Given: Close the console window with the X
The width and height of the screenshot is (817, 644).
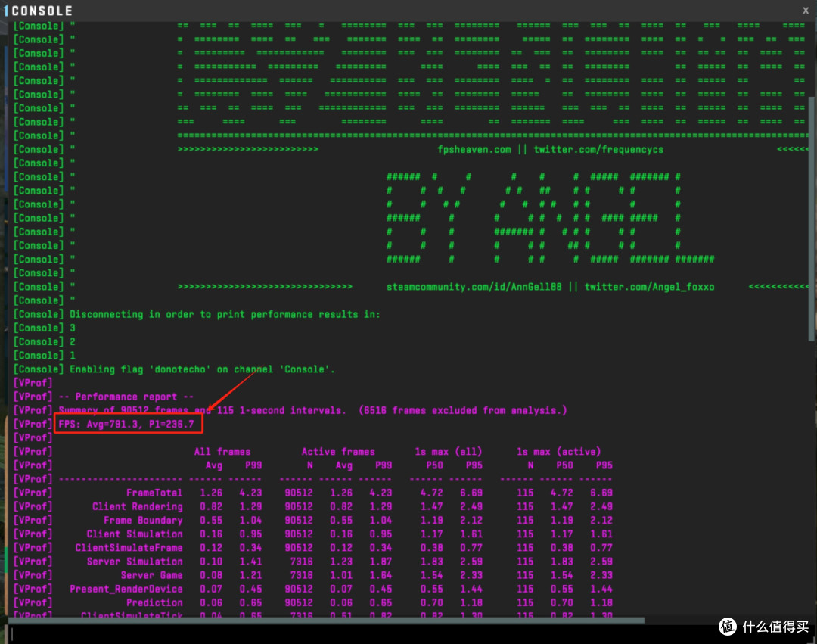Looking at the screenshot, I should coord(806,10).
